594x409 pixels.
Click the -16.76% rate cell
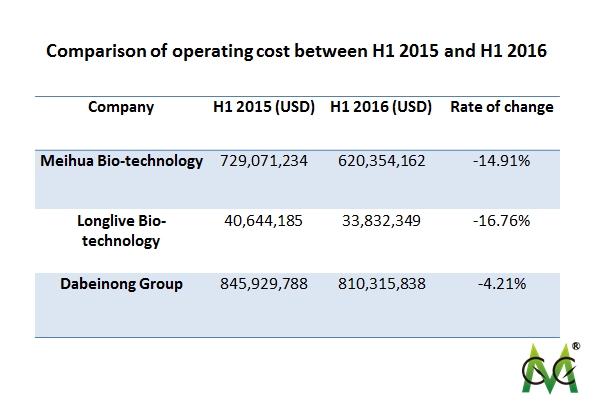click(502, 221)
